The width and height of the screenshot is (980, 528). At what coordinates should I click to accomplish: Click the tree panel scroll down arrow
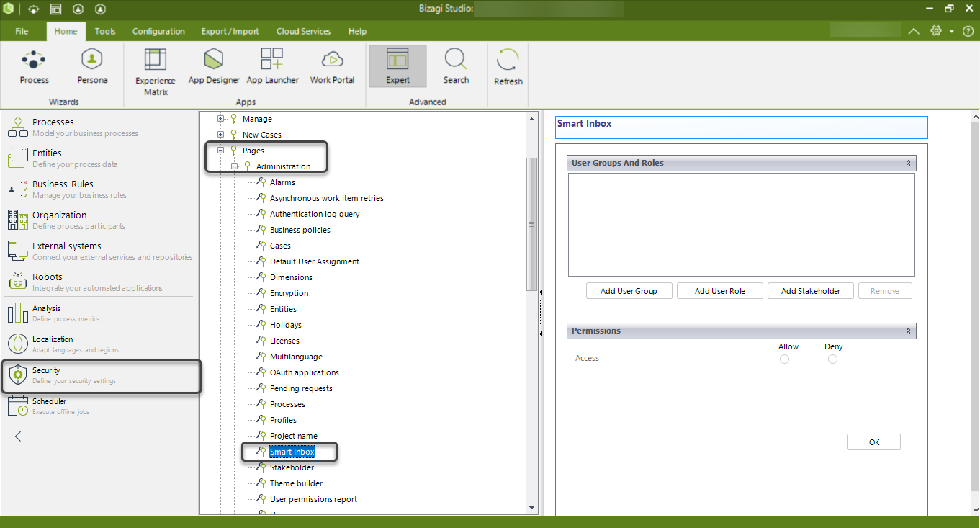point(532,509)
